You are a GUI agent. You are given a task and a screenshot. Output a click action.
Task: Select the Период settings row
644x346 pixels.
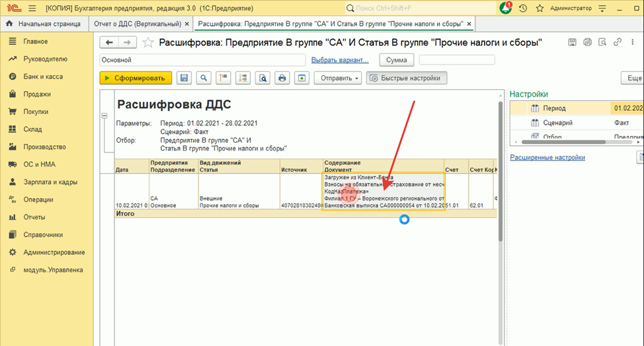(577, 108)
